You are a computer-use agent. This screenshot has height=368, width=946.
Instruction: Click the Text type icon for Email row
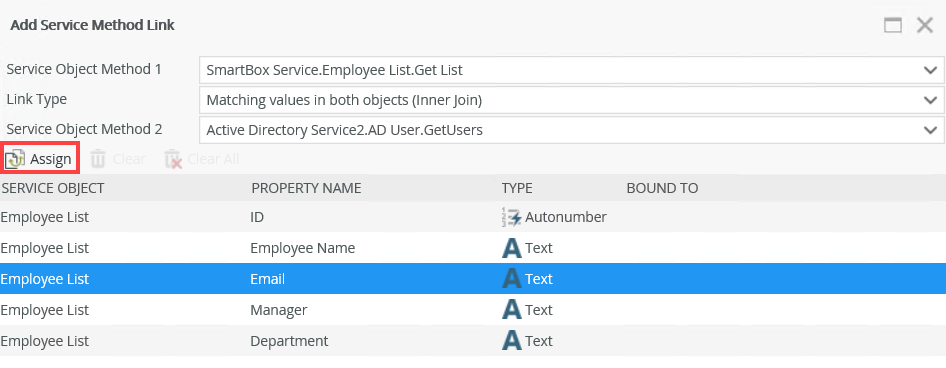512,279
